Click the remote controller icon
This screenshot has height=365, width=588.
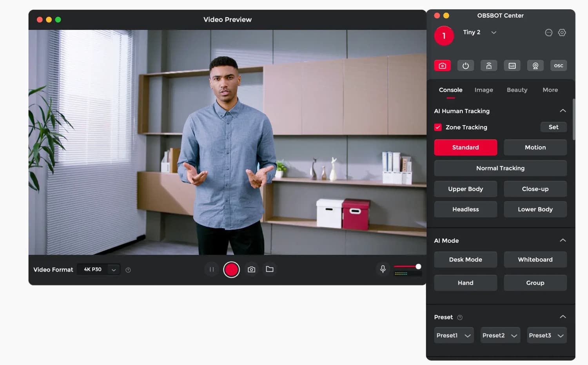[x=489, y=66]
